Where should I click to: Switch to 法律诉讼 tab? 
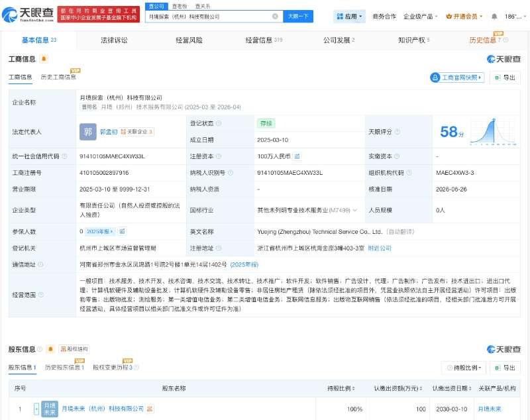coord(114,40)
